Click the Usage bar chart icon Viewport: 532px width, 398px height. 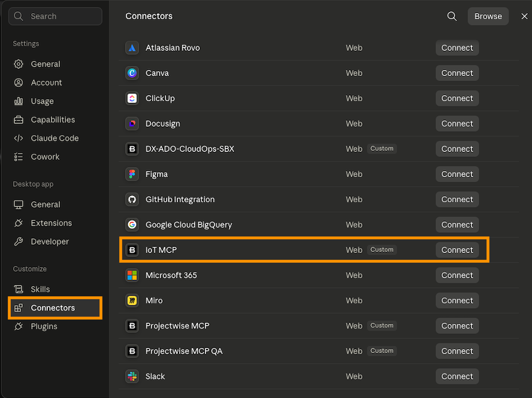click(19, 101)
